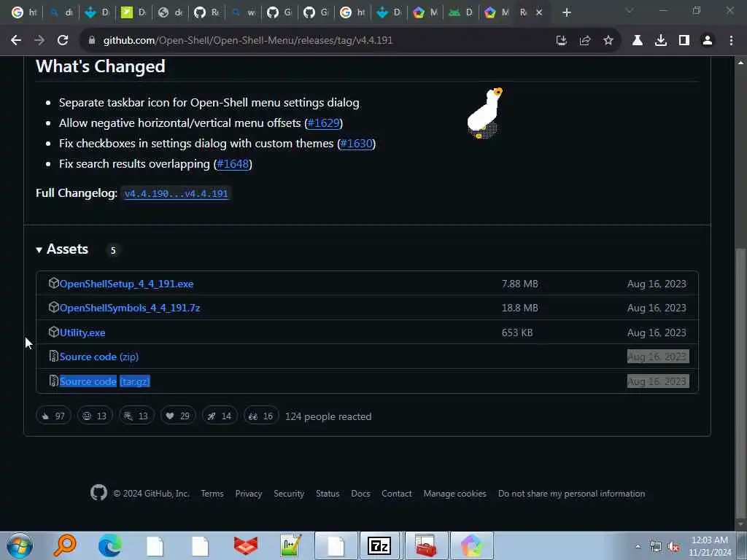The width and height of the screenshot is (747, 560).
Task: Click the GitHub logo in the footer
Action: point(98,493)
